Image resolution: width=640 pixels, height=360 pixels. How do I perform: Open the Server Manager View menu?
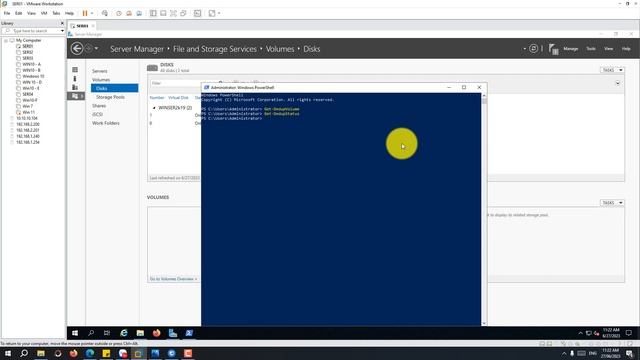[x=609, y=49]
